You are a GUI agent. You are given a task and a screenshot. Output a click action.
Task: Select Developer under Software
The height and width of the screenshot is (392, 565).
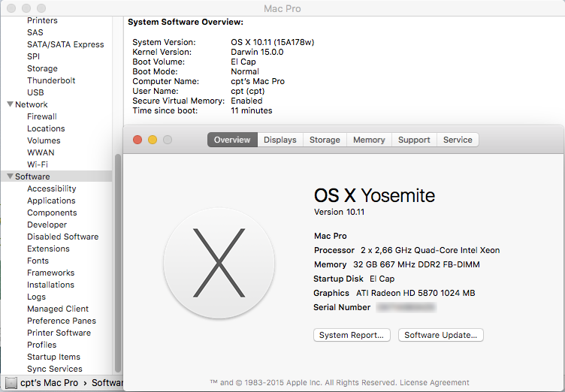click(x=47, y=225)
